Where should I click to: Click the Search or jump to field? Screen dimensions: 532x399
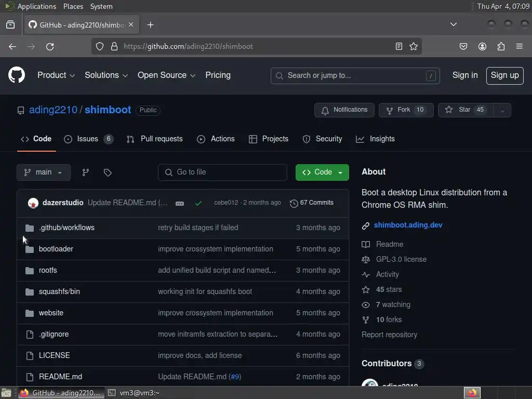pyautogui.click(x=355, y=76)
